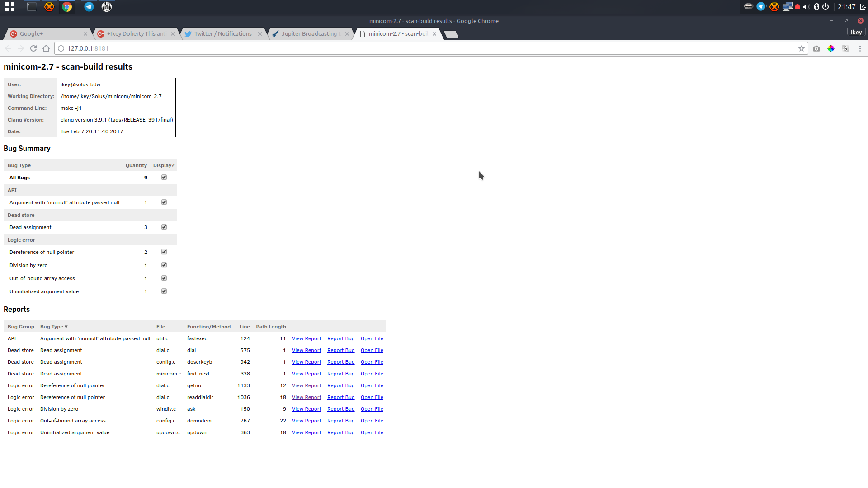Open the network tray indicator
This screenshot has width=868, height=488.
click(x=788, y=7)
